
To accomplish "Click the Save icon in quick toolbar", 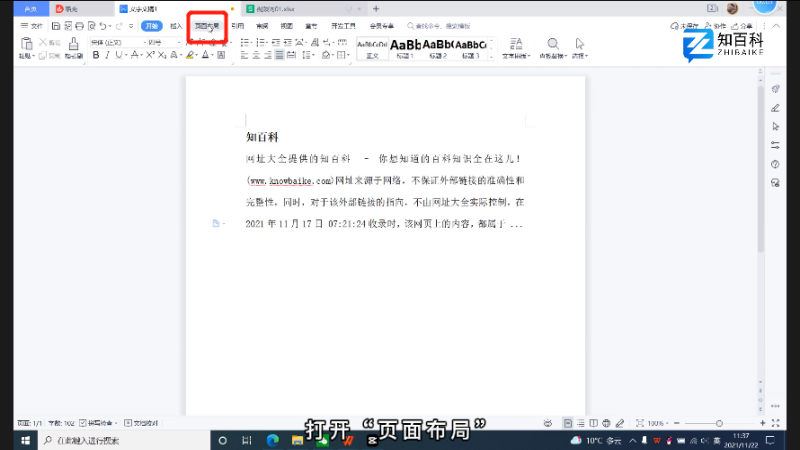I will pos(56,26).
